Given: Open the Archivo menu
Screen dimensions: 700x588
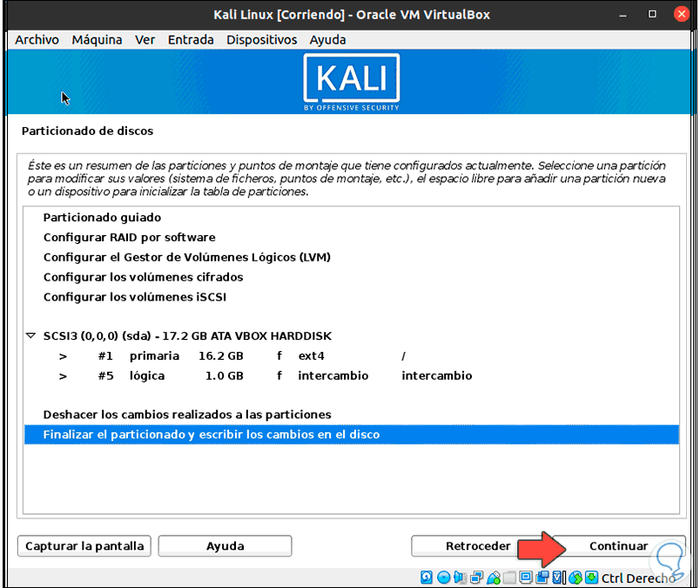Looking at the screenshot, I should coord(37,40).
